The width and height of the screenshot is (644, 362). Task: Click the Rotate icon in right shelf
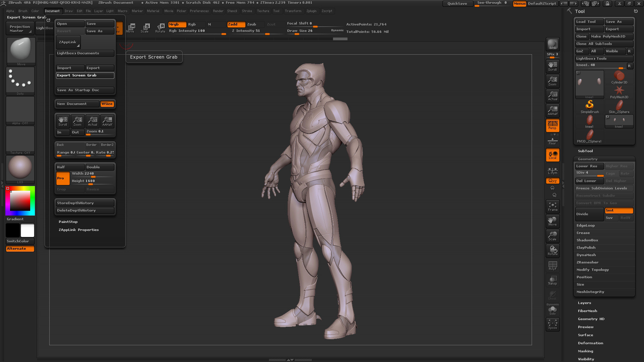(x=552, y=251)
